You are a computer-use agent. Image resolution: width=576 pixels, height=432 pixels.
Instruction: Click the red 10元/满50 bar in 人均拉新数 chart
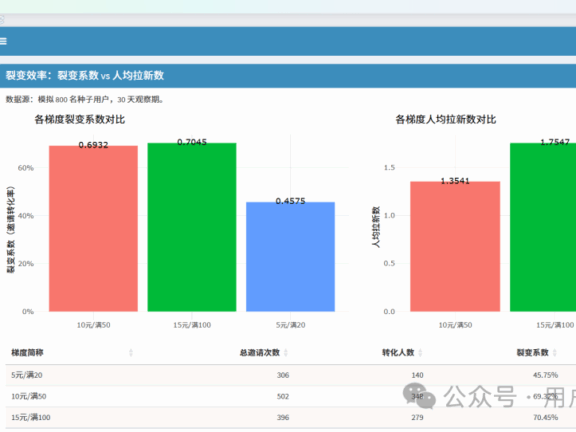[455, 246]
